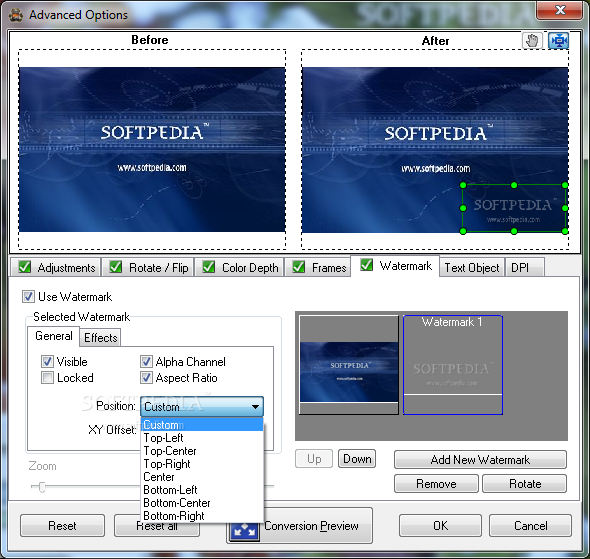Switch to the Effects sub-tab
Viewport: 590px width, 559px height.
pos(100,337)
